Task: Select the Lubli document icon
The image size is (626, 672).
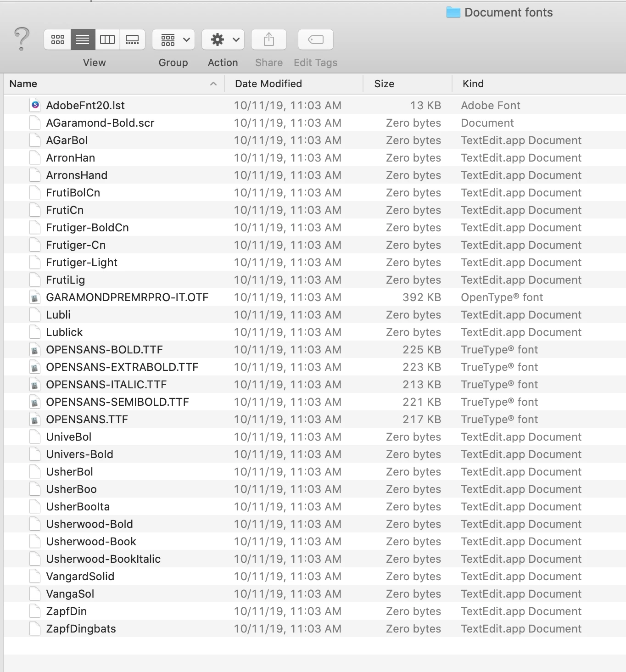Action: 35,314
